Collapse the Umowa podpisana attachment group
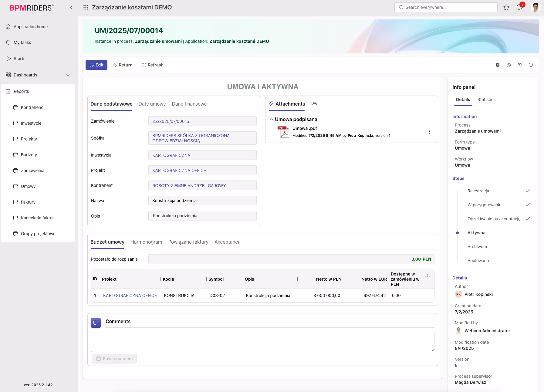Screen dimensions: 544x392 point(272,120)
